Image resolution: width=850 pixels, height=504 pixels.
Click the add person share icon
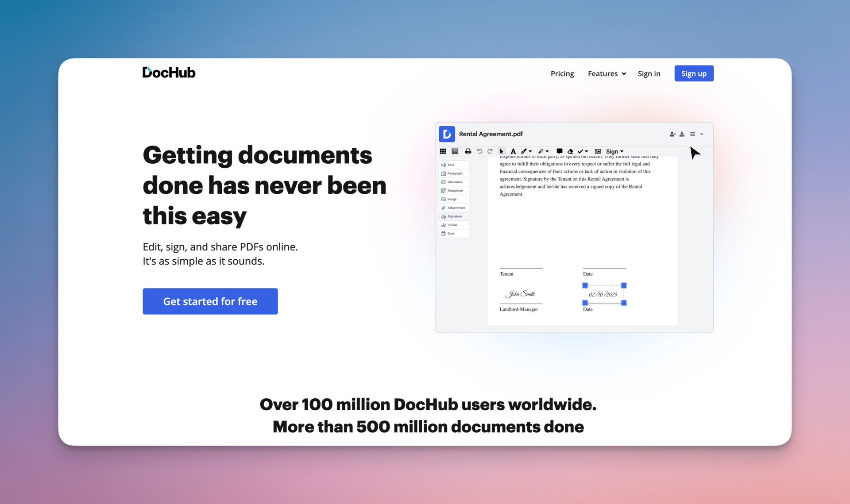672,134
